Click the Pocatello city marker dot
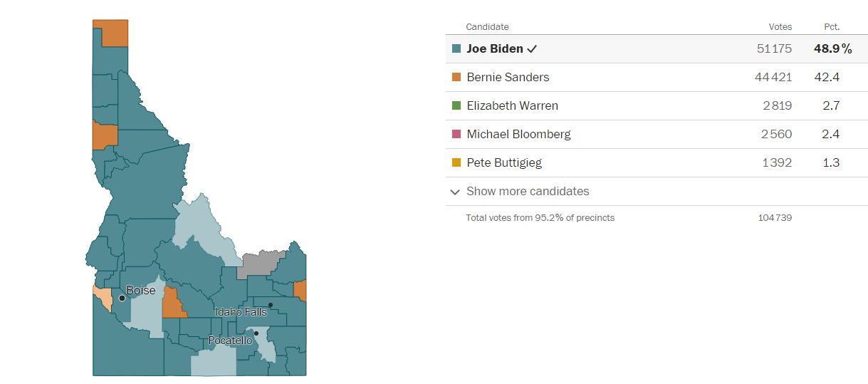 pyautogui.click(x=256, y=333)
